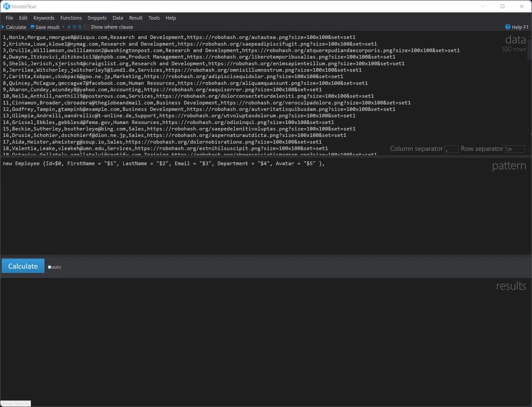Click the blue Help question mark icon
This screenshot has height=407, width=532.
coord(507,27)
